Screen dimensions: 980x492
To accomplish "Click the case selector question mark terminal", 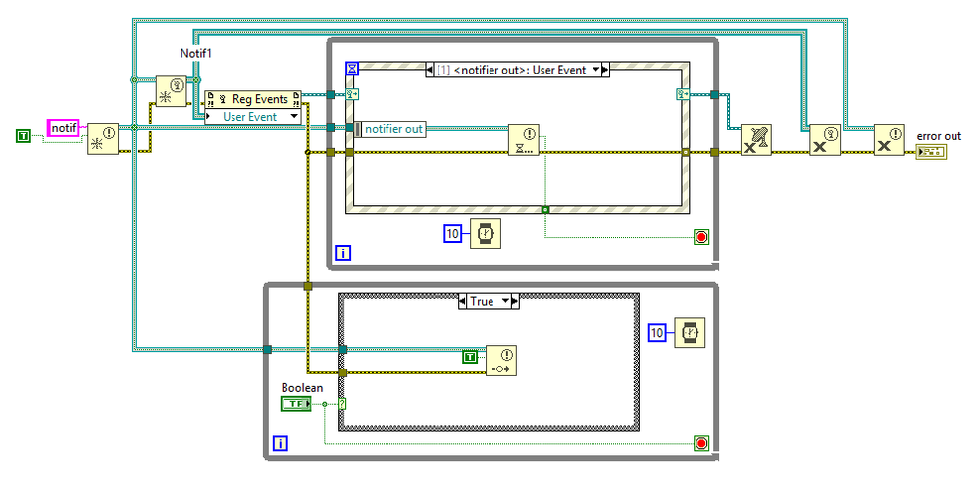I will tap(342, 404).
